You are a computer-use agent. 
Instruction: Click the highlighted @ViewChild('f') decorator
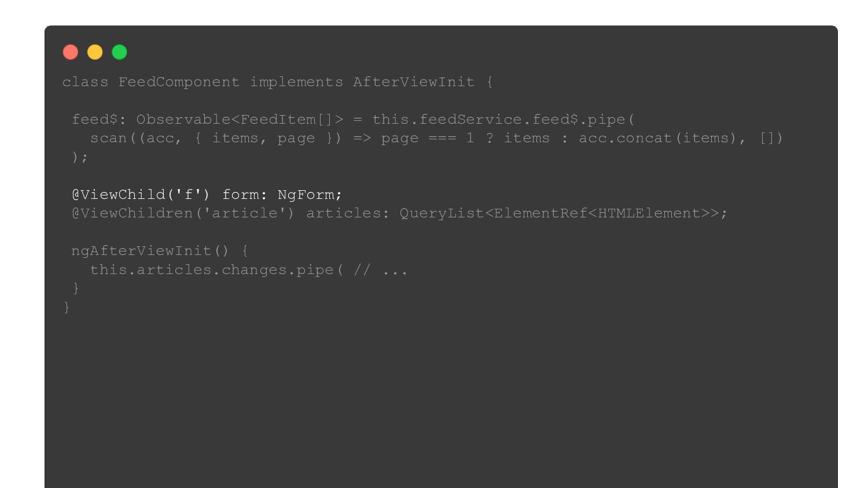(x=141, y=195)
